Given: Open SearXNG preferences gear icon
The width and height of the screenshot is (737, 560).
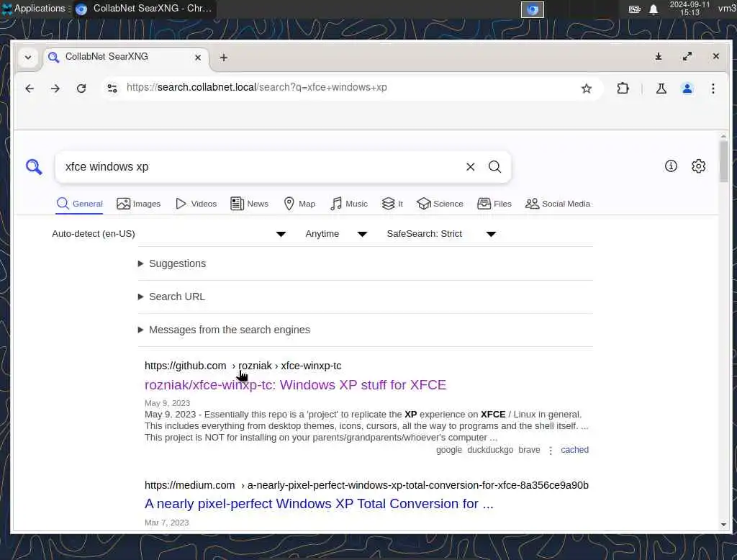Looking at the screenshot, I should pyautogui.click(x=698, y=166).
